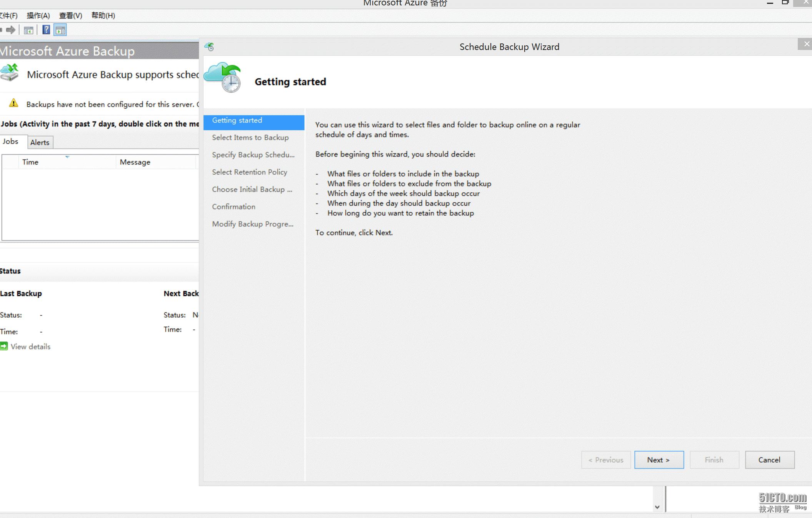812x518 pixels.
Task: Click the forward arrow toolbar icon
Action: pos(11,30)
